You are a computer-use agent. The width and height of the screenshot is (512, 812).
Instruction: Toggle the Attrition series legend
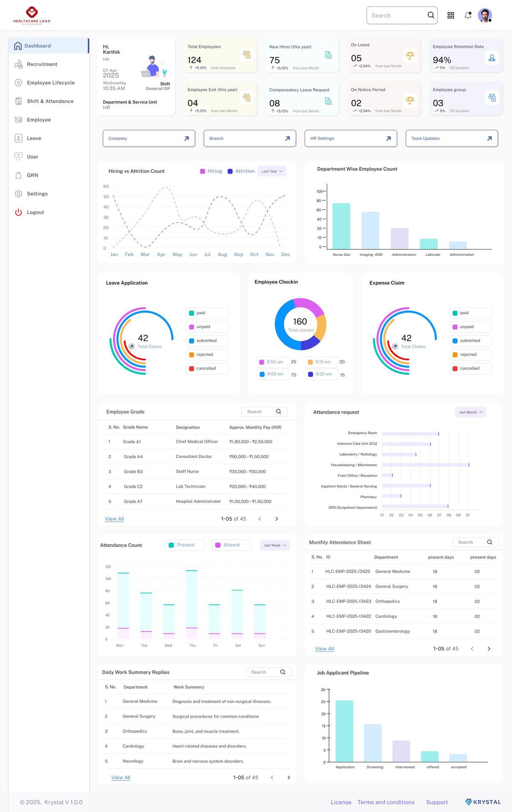pos(241,171)
